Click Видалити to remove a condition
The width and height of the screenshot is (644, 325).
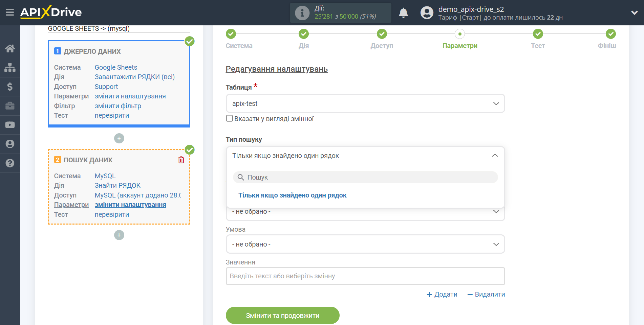click(x=486, y=295)
